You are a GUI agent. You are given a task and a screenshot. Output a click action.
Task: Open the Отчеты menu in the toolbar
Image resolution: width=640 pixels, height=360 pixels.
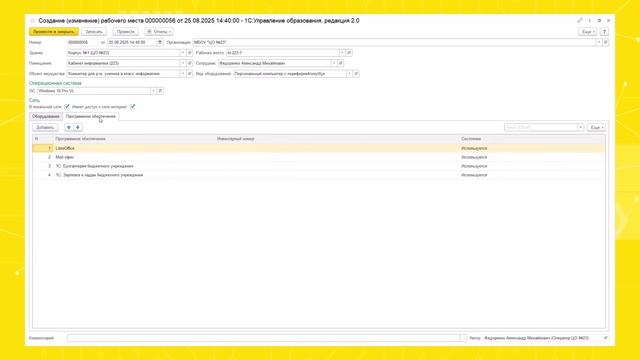click(x=159, y=31)
